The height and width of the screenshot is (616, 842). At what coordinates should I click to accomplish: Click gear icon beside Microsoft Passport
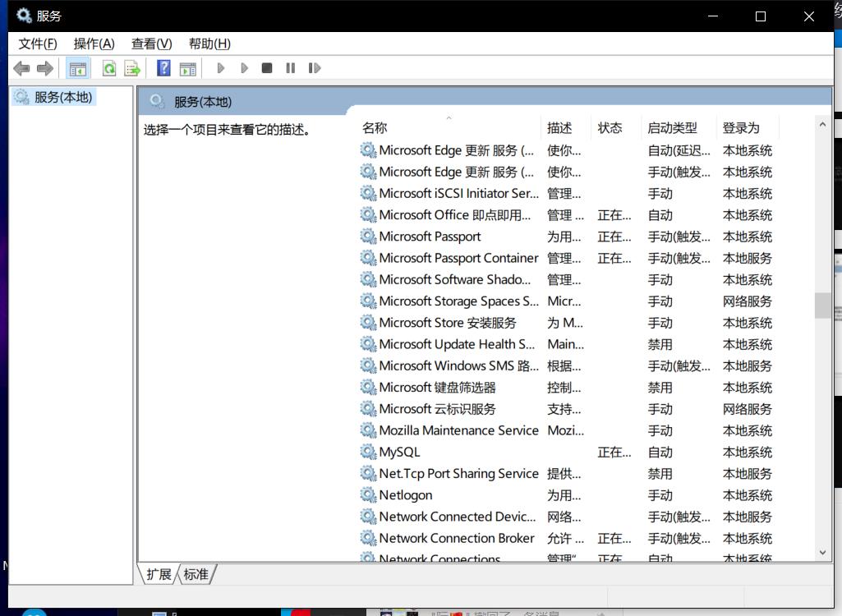pos(368,236)
